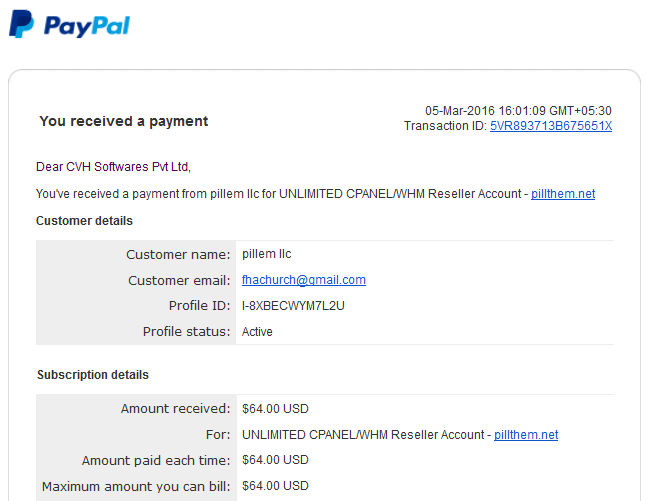Click the fhachurch@gmail.com customer email link

click(304, 280)
